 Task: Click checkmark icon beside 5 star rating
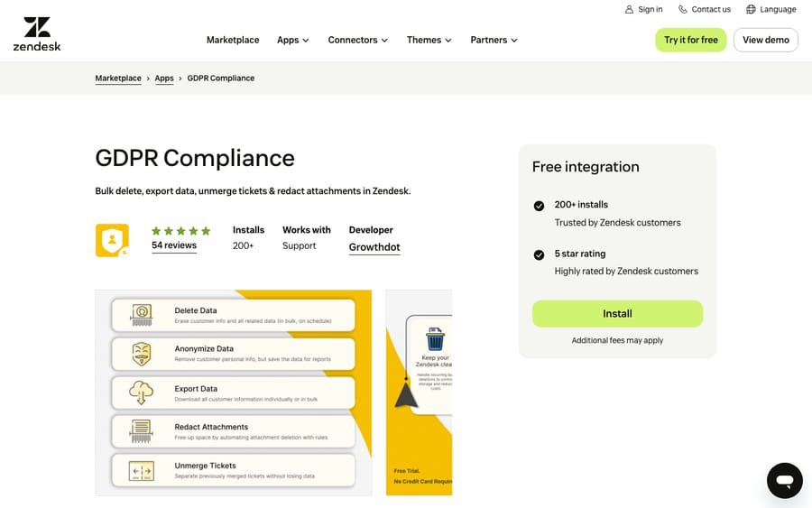539,254
